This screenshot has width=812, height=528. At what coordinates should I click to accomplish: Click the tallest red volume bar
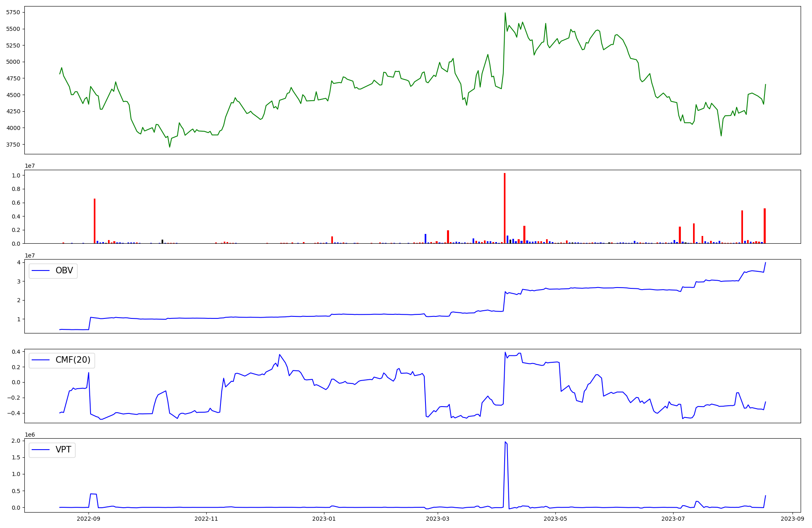tap(505, 208)
